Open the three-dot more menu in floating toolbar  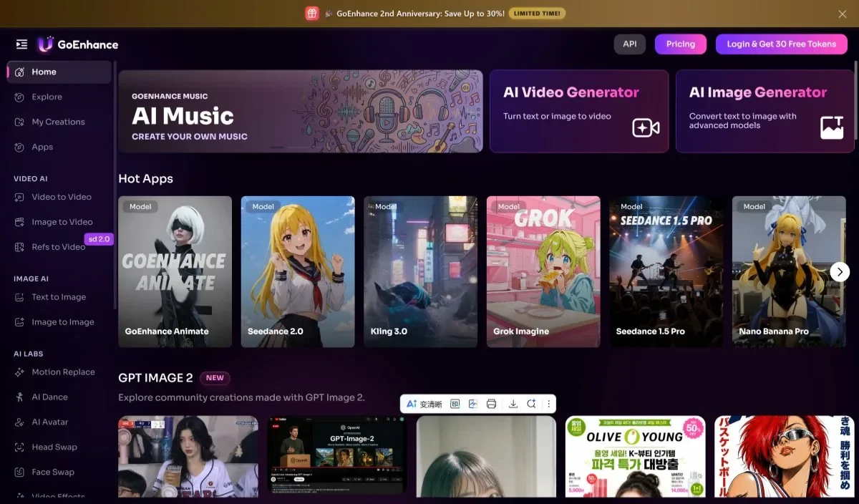pos(549,404)
